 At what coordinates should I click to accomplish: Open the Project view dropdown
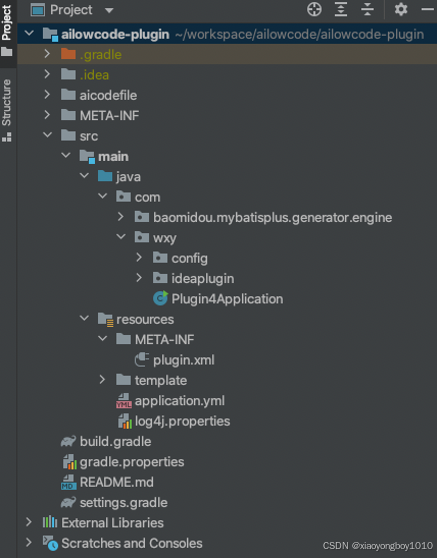click(109, 10)
